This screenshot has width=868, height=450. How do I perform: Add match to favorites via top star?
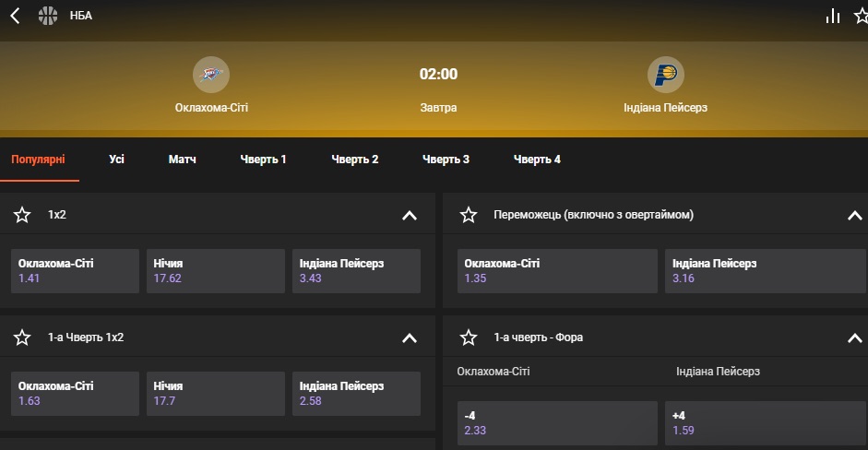[x=861, y=16]
